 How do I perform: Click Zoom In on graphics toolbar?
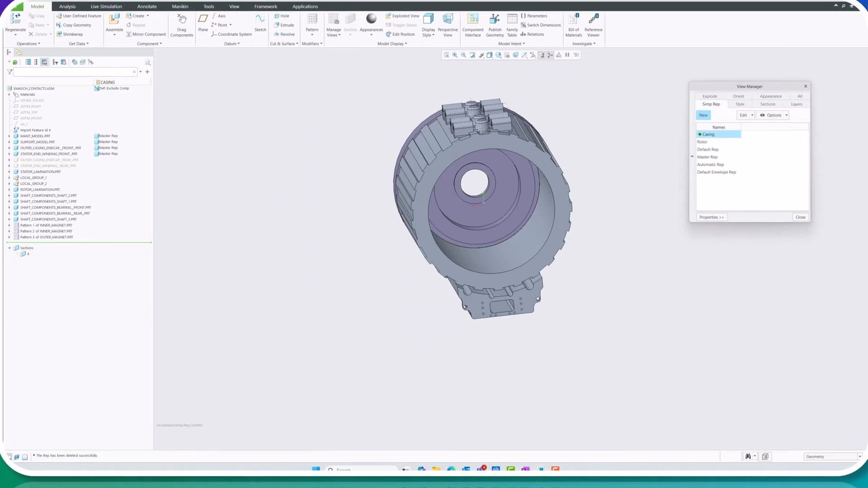tap(455, 55)
